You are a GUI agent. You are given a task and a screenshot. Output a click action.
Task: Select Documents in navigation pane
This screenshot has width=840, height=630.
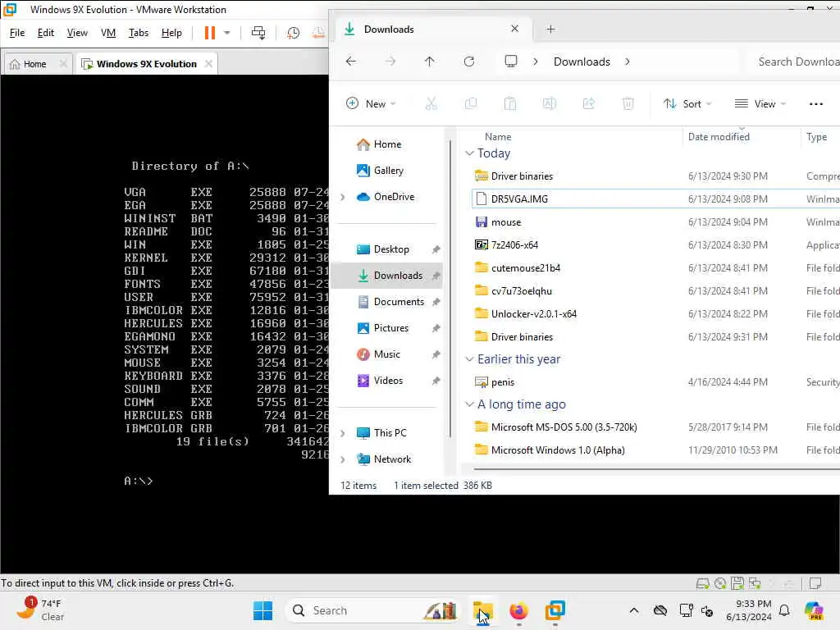coord(399,302)
